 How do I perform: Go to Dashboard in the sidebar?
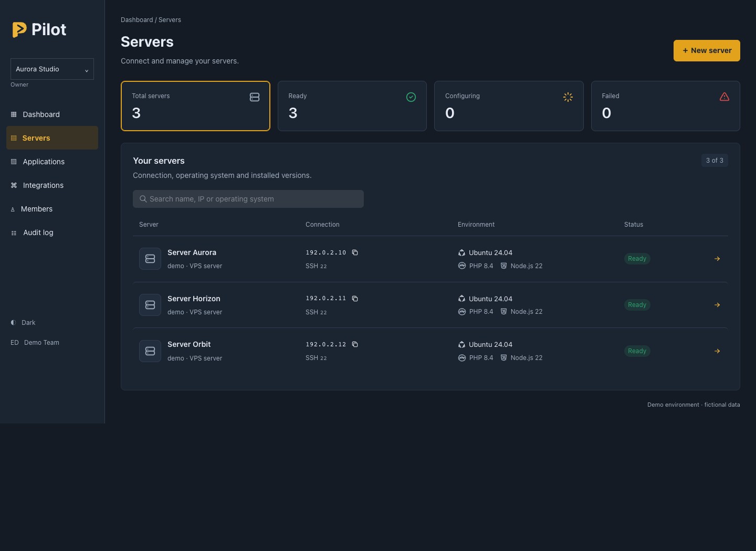(52, 114)
